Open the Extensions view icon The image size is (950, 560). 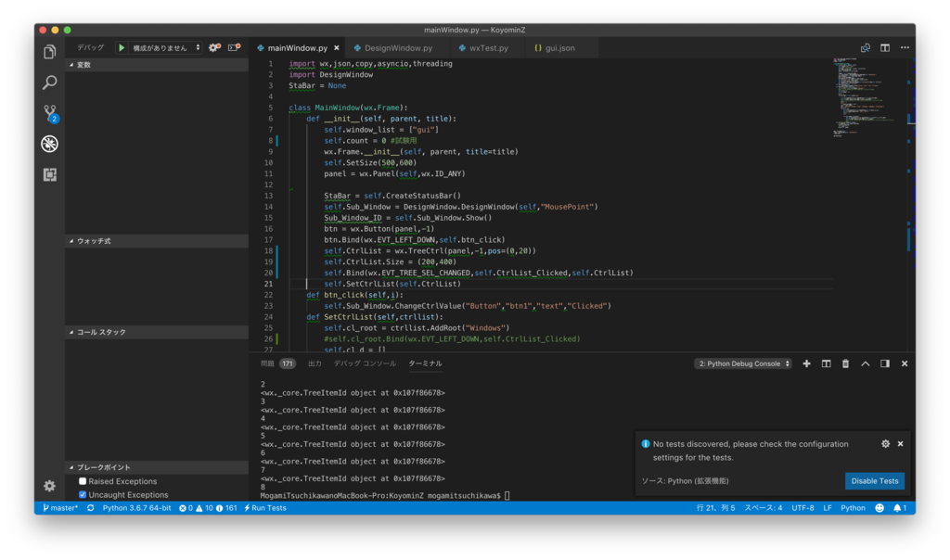tap(50, 174)
